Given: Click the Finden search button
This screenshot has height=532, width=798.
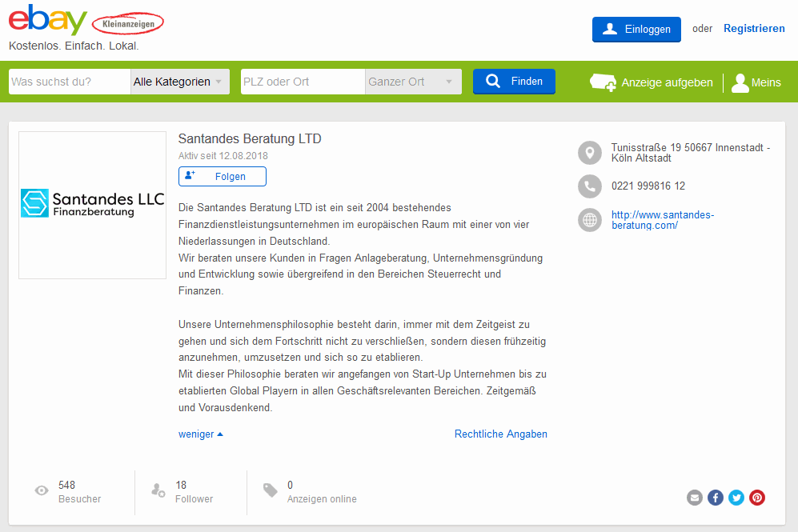Looking at the screenshot, I should pos(514,82).
